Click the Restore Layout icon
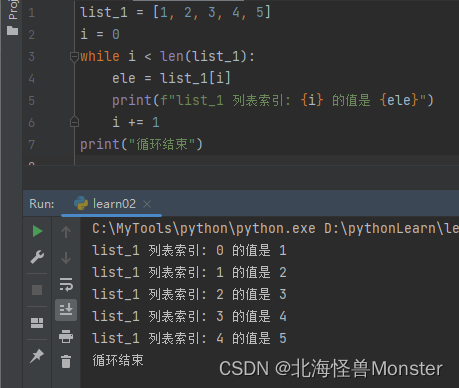 click(x=37, y=323)
